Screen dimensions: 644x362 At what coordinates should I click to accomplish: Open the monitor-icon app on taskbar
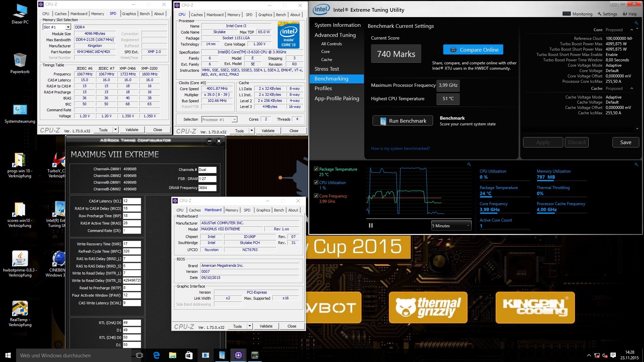[255, 355]
